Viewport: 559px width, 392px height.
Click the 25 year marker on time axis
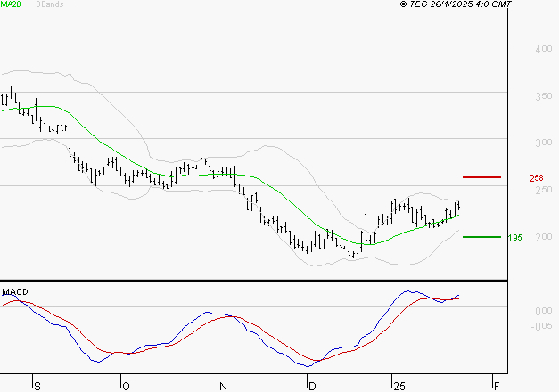[399, 387]
